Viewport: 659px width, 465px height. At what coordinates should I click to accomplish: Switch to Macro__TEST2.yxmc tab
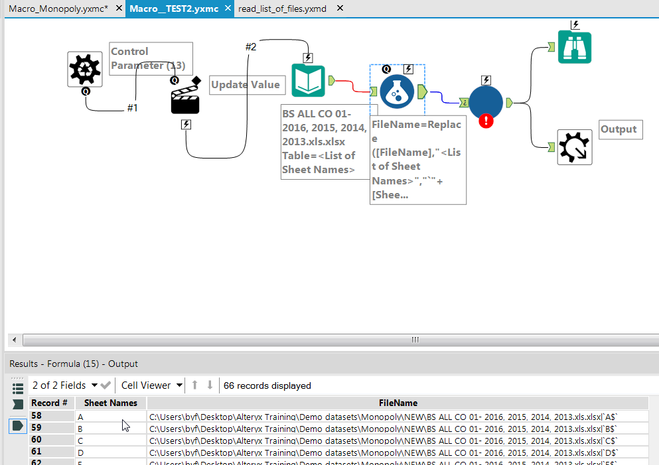[x=174, y=9]
